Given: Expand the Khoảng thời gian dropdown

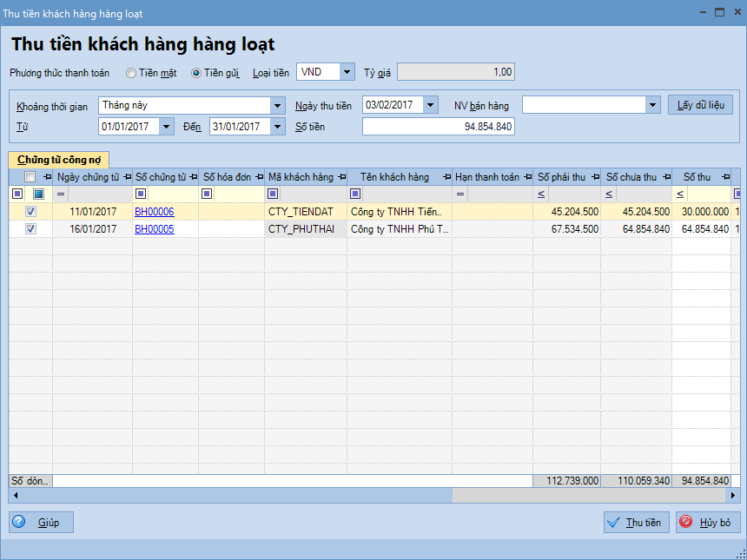Looking at the screenshot, I should (x=278, y=105).
